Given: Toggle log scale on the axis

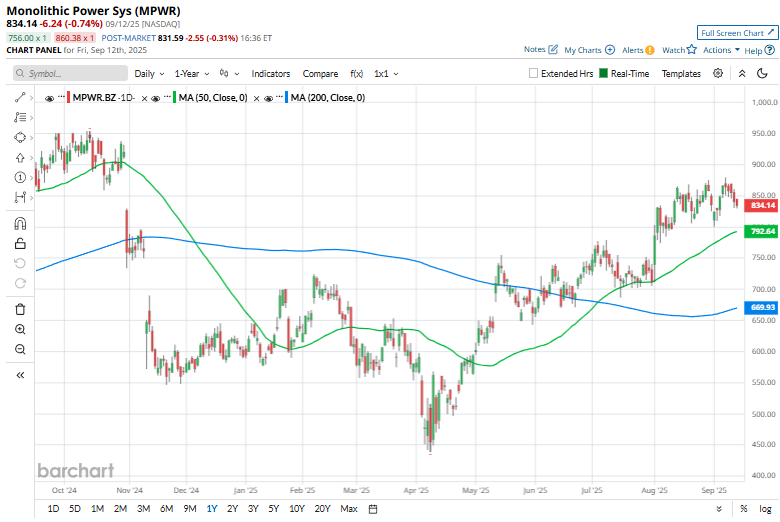Looking at the screenshot, I should click(x=765, y=509).
